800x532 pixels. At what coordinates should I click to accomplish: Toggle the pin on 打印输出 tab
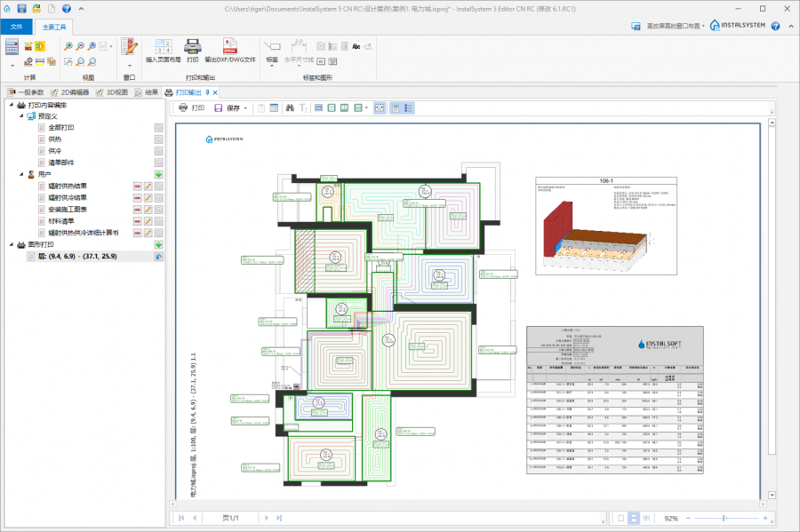pos(207,92)
